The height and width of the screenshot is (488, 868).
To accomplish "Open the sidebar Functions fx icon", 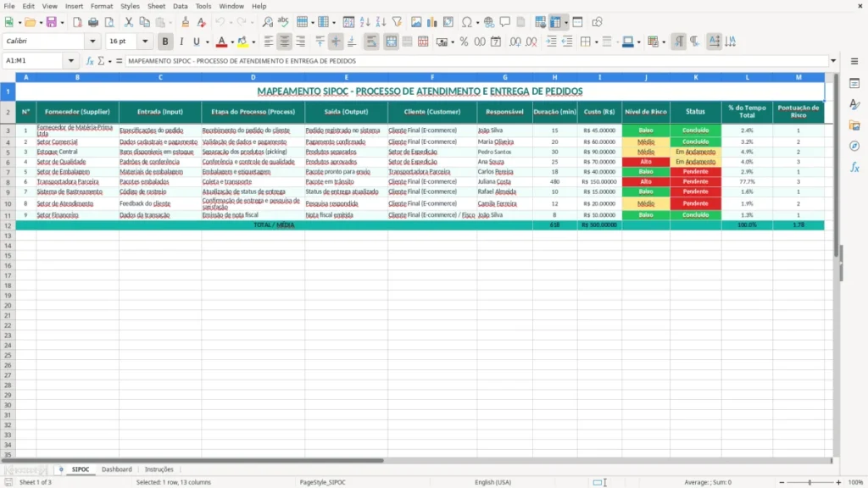I will 854,167.
